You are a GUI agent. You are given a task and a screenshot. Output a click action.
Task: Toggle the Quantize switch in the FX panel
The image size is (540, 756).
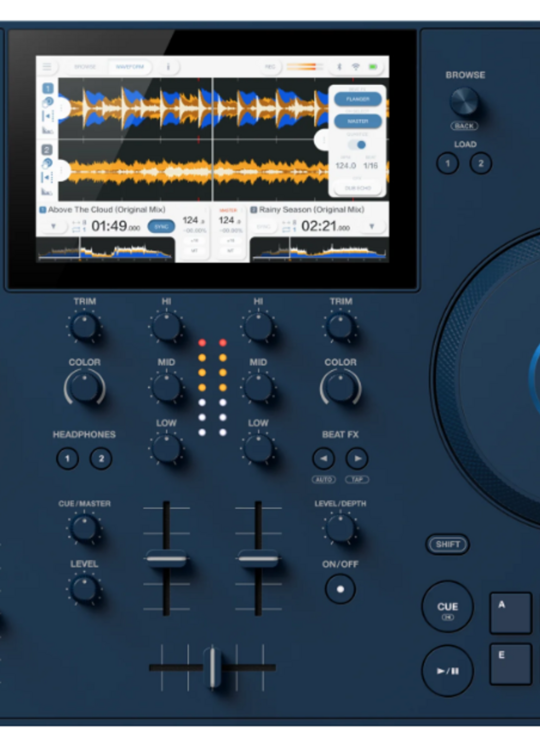click(357, 144)
